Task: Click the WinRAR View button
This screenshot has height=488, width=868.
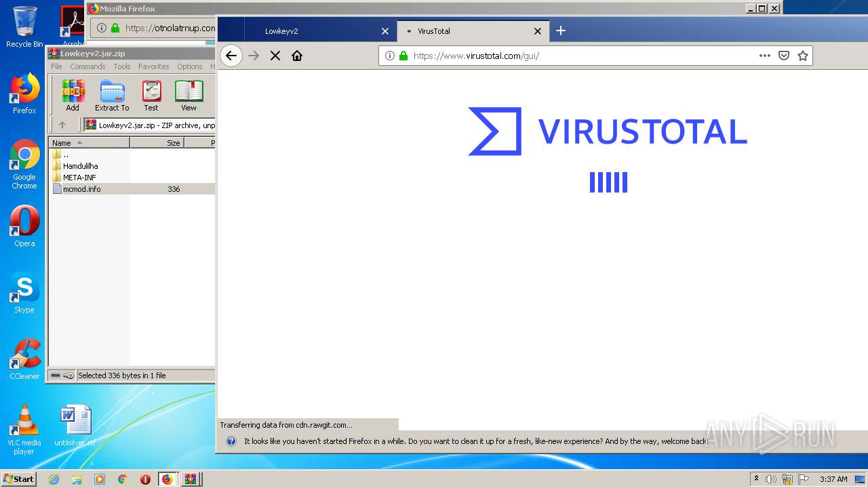Action: coord(189,96)
